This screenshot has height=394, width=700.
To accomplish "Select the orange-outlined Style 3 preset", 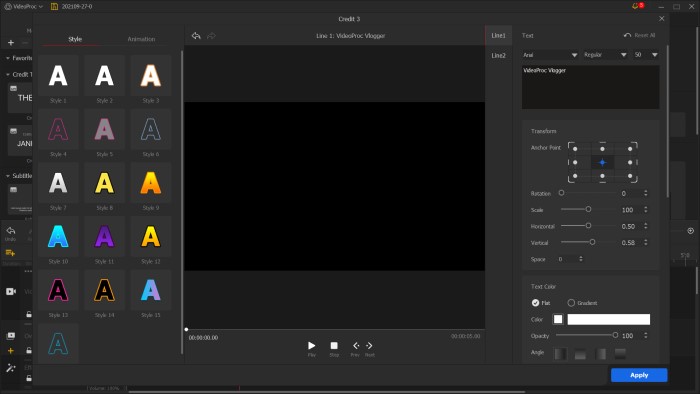I will [151, 75].
